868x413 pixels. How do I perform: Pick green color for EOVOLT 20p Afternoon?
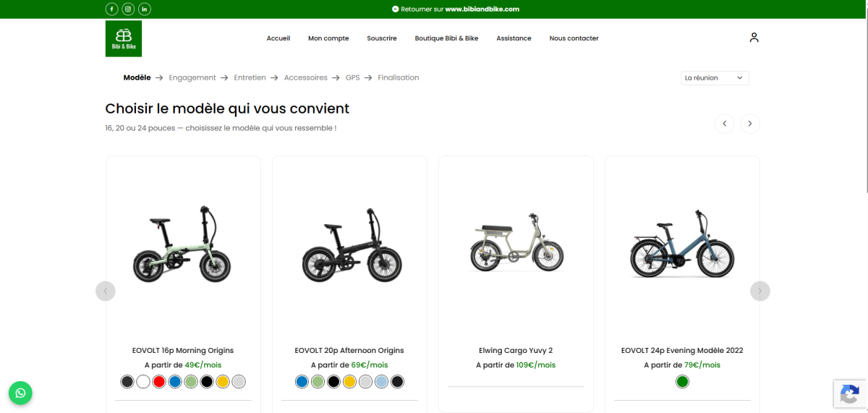coord(318,381)
